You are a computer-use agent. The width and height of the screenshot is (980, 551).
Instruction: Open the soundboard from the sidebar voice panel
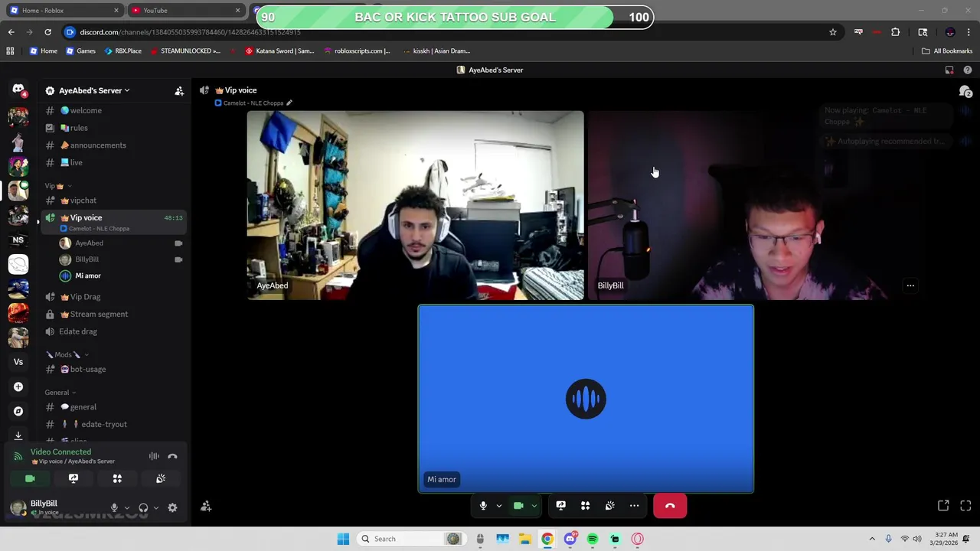161,478
